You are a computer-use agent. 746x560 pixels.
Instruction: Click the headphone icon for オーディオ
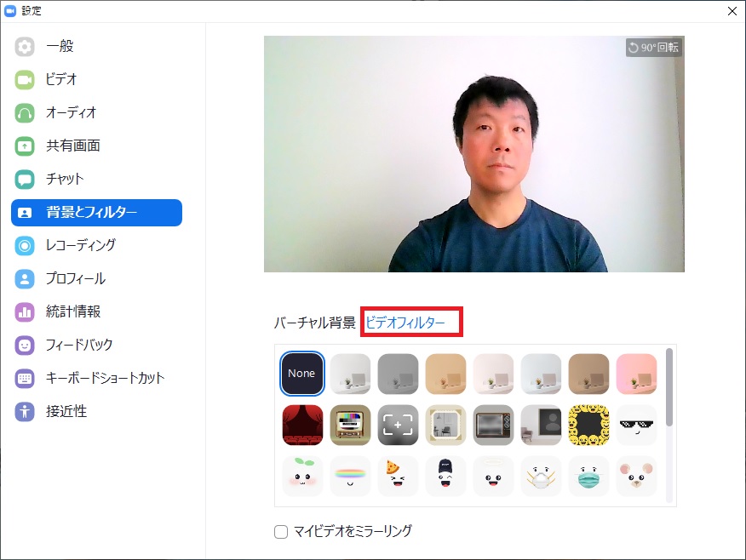25,113
